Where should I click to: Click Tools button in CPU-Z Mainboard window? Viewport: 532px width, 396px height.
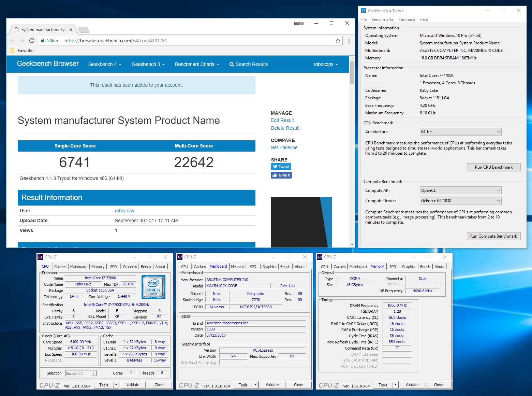coord(243,385)
